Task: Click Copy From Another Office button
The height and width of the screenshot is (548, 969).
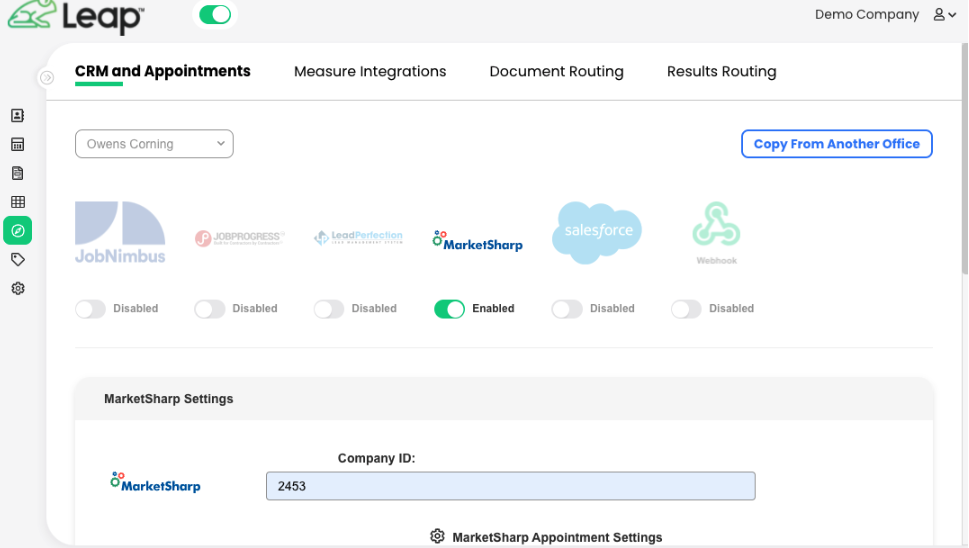Action: click(837, 144)
